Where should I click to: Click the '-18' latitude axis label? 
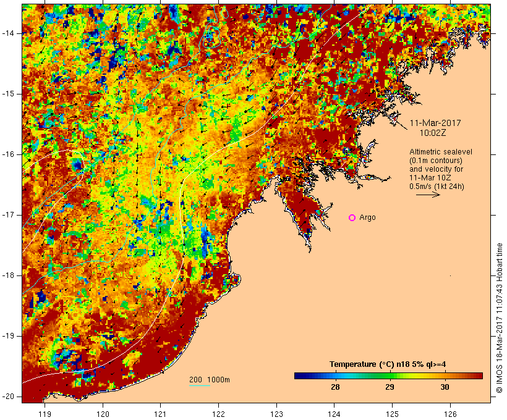pos(8,275)
